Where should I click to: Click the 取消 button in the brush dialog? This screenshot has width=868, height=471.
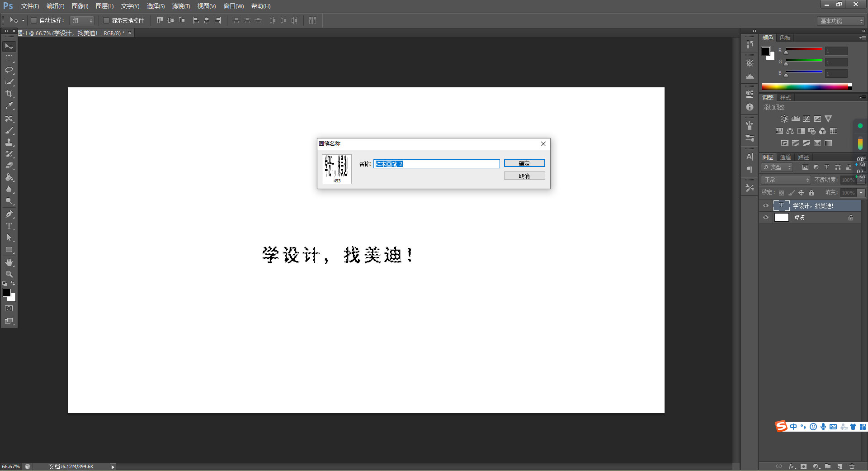(x=524, y=176)
